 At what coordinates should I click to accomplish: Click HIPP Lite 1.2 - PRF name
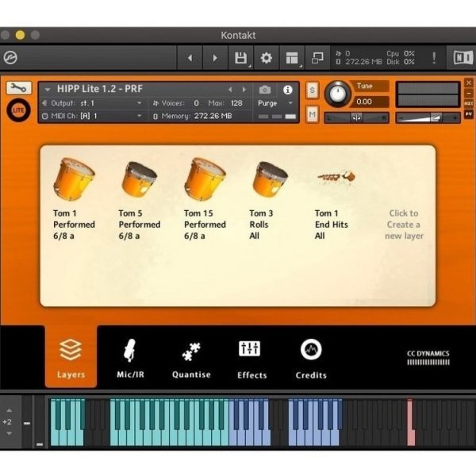(100, 89)
